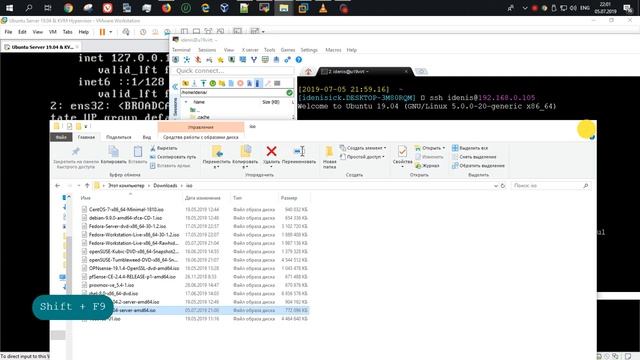Click MobaXterm Session first toolbar icon
Viewport: 640px width, 360px height.
point(176,60)
